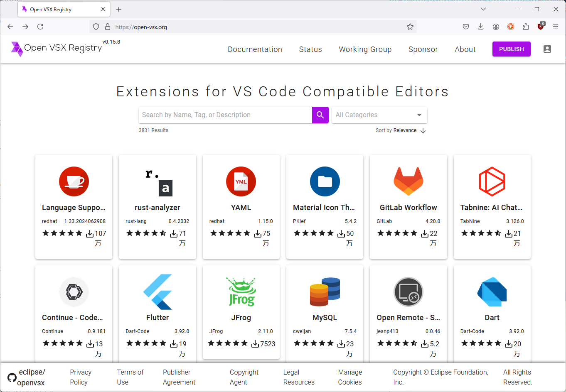The width and height of the screenshot is (566, 392).
Task: Open the rust-analyzer extension icon
Action: click(157, 181)
